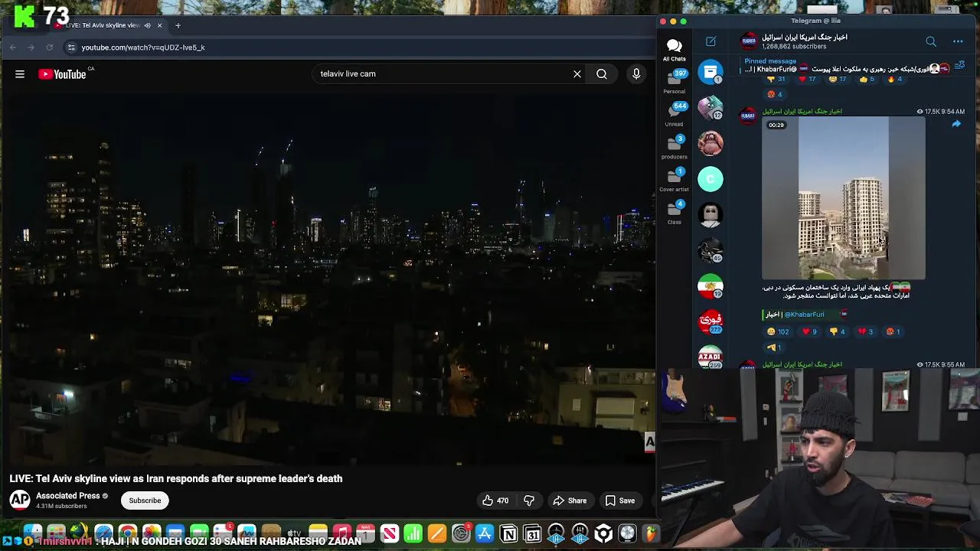Run the YouTube search magnifier button
The height and width of the screenshot is (551, 980).
coord(602,74)
